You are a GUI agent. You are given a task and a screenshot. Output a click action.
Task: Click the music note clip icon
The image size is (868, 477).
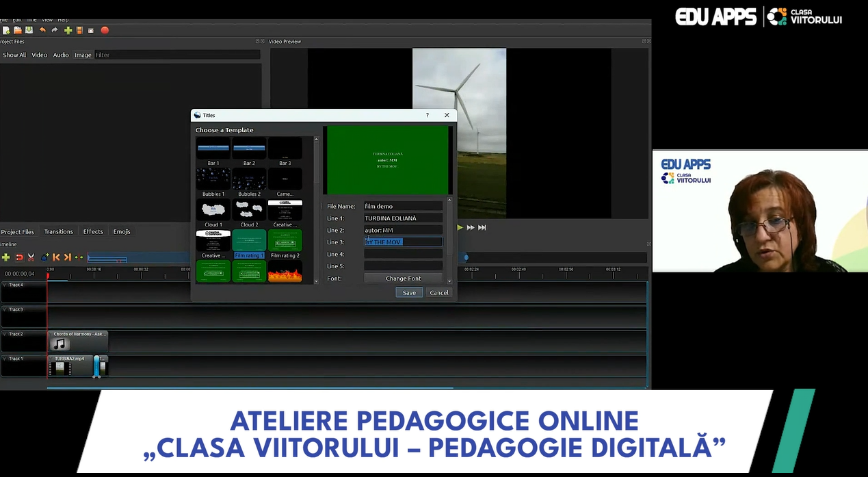pos(60,344)
